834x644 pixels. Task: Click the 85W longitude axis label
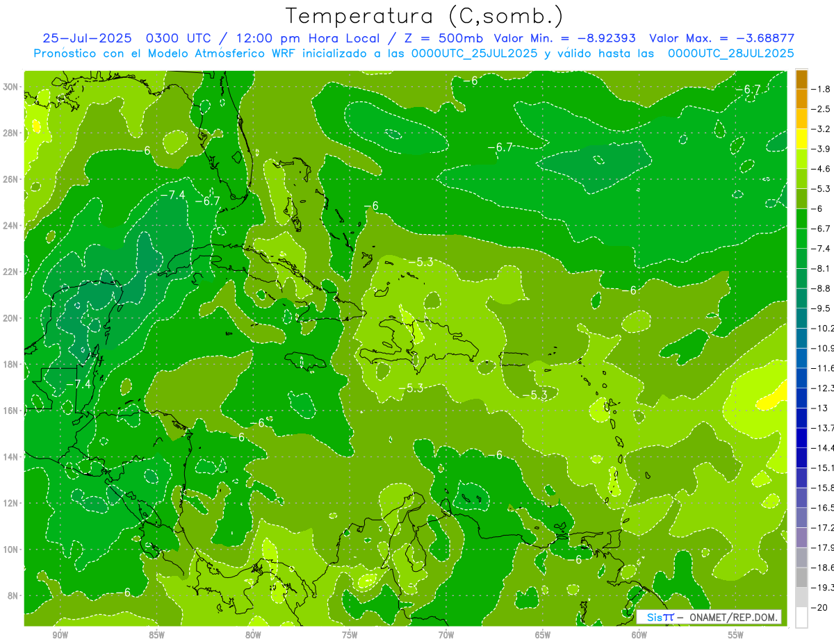156,635
